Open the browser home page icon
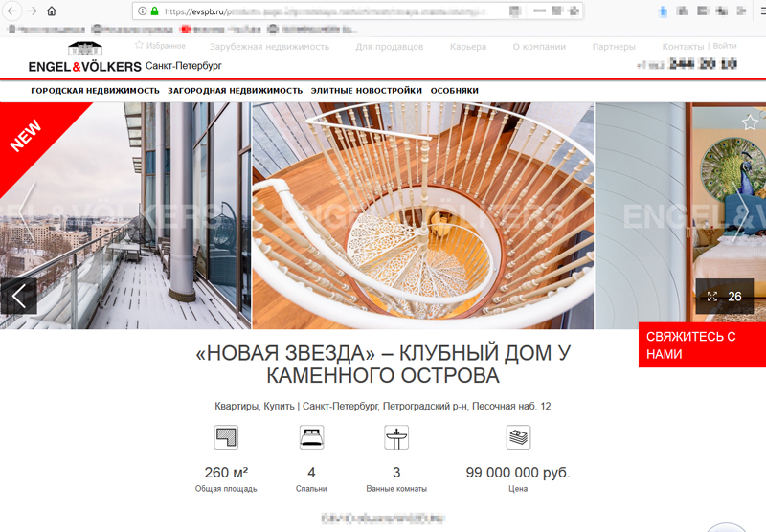766x532 pixels. [52, 11]
